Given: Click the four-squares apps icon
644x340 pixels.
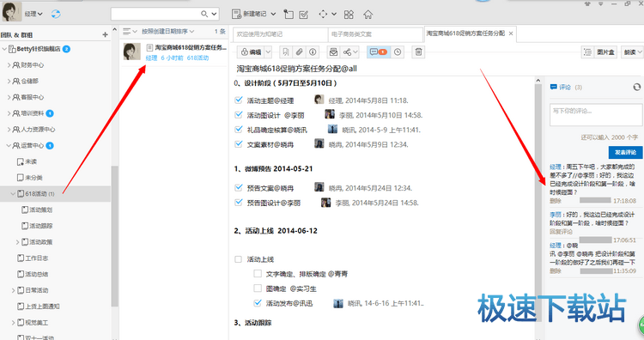Looking at the screenshot, I should pyautogui.click(x=349, y=15).
